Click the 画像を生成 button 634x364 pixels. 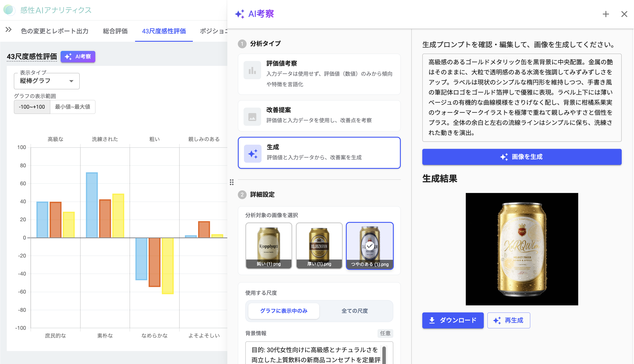[x=522, y=157]
